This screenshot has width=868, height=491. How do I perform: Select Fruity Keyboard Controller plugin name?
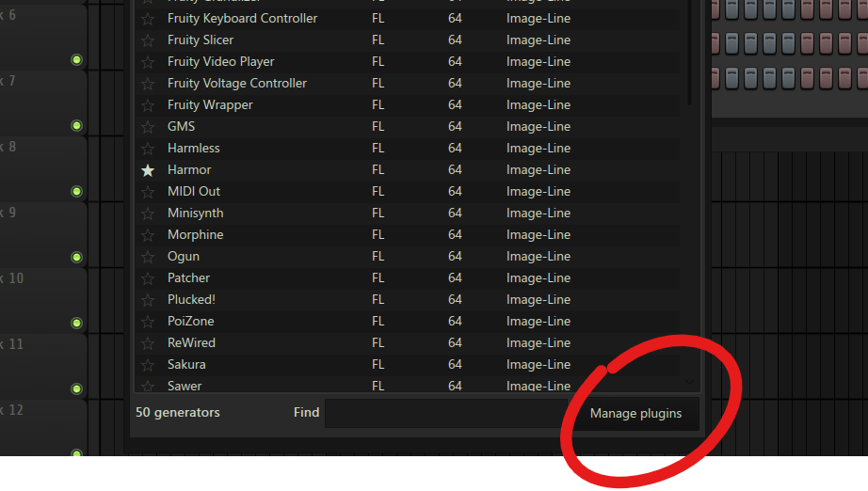(x=243, y=18)
